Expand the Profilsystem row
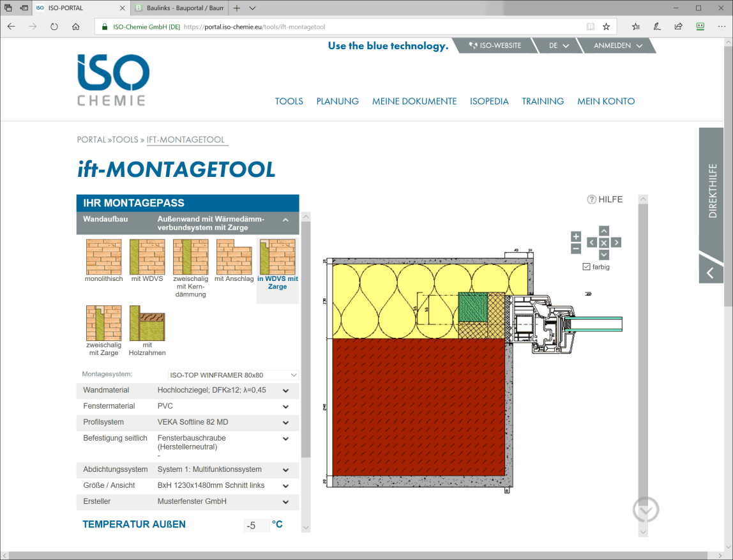The height and width of the screenshot is (560, 733). [x=285, y=423]
